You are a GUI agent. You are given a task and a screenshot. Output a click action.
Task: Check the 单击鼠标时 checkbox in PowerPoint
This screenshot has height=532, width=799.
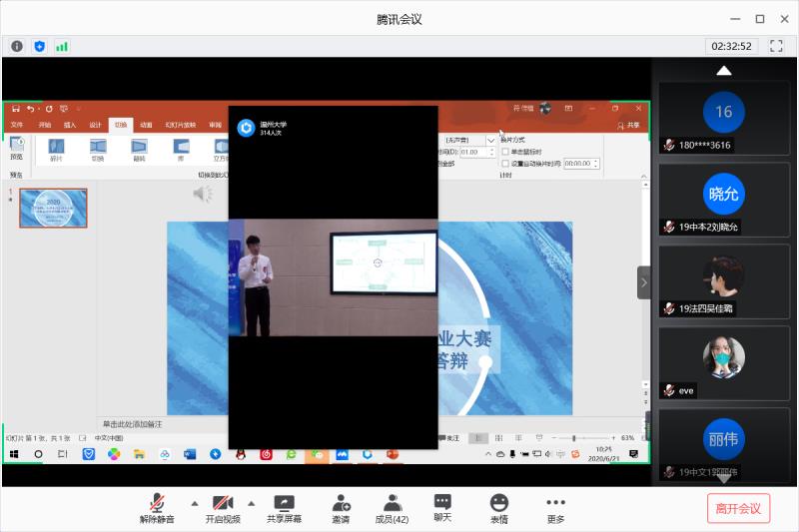505,151
